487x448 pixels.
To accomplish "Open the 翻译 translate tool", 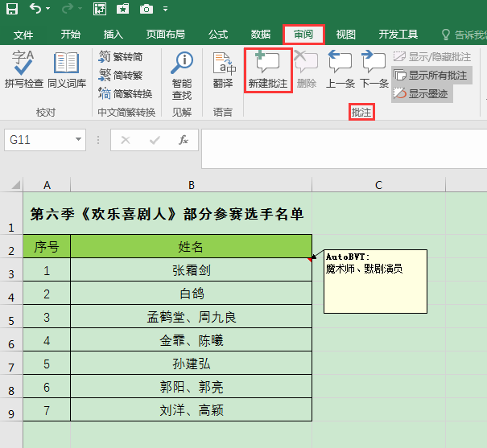I will (223, 70).
